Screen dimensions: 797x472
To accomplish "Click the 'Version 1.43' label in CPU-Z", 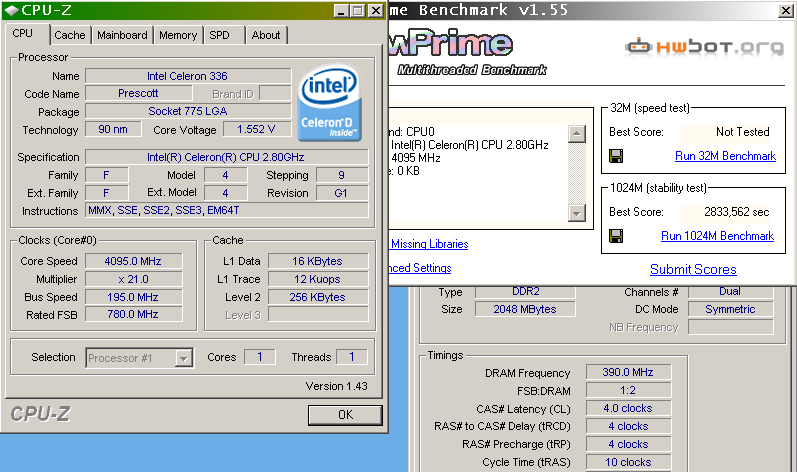I will (336, 386).
